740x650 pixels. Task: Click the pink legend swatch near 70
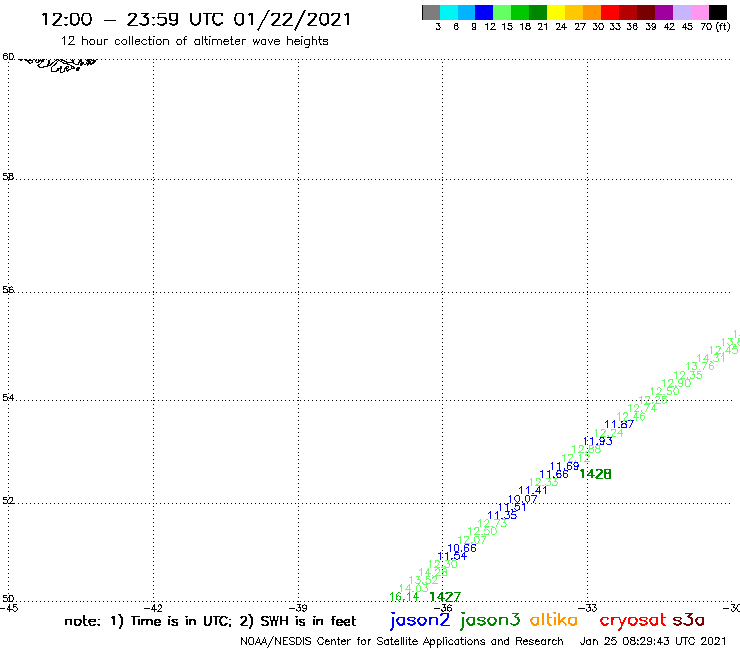pos(699,12)
